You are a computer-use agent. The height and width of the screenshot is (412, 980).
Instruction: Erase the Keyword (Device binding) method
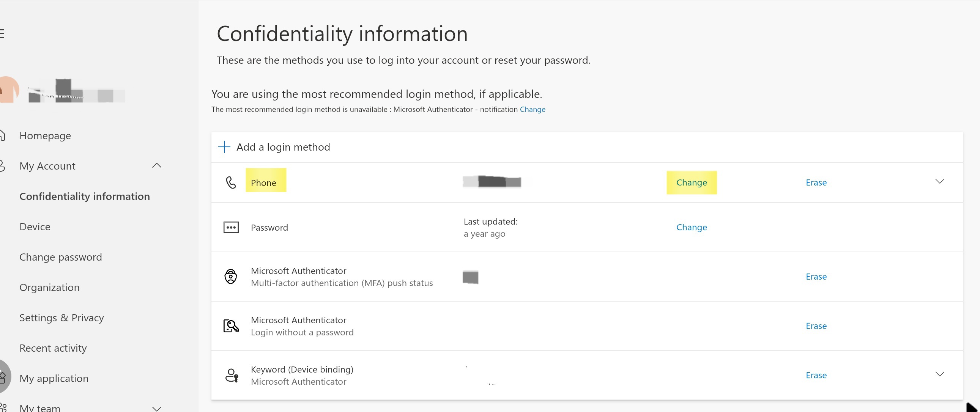tap(816, 376)
